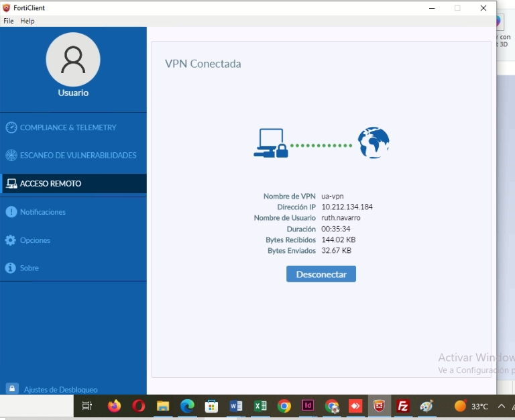Image resolution: width=515 pixels, height=420 pixels.
Task: Click the Ajustes de Desbloqueo padlock icon
Action: 12,388
